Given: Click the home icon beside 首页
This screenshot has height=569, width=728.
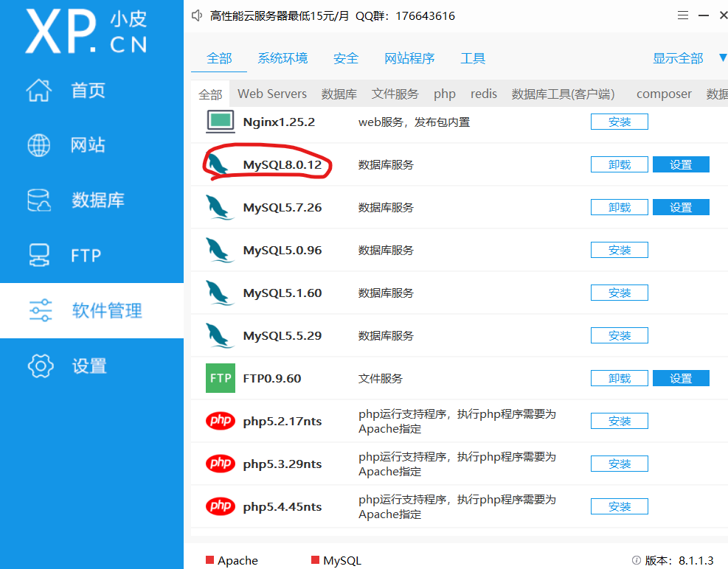Looking at the screenshot, I should click(39, 90).
